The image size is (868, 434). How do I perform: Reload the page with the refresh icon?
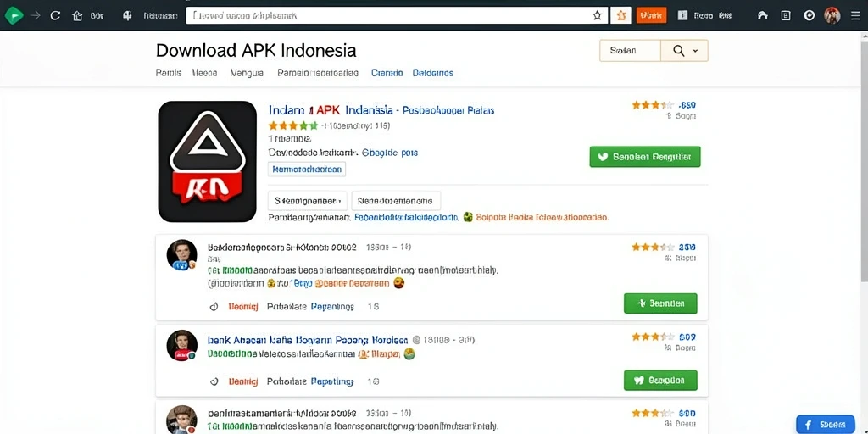click(x=55, y=15)
